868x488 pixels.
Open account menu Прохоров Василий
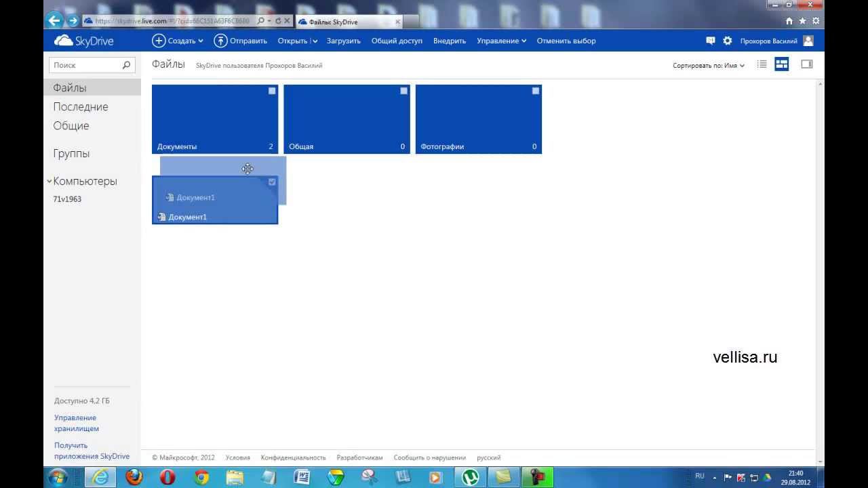coord(769,41)
